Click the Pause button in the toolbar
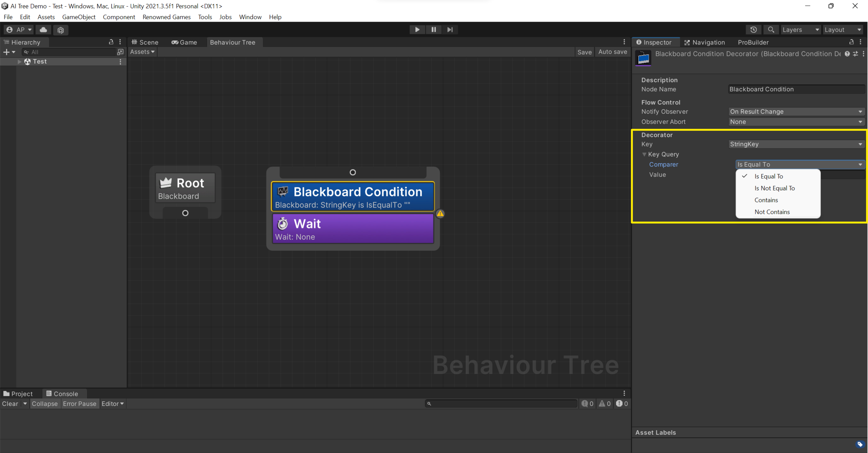868x453 pixels. (x=433, y=30)
